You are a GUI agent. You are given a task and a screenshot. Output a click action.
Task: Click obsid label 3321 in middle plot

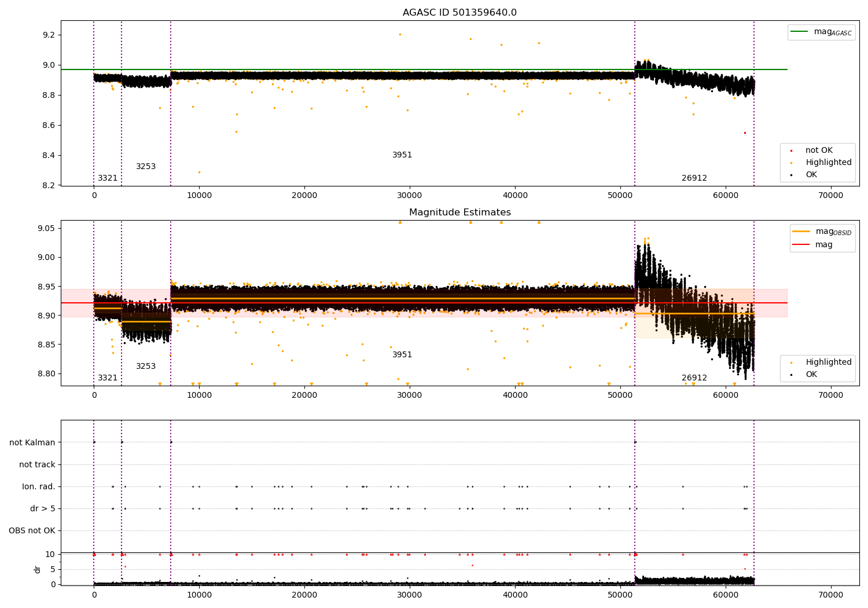point(108,378)
